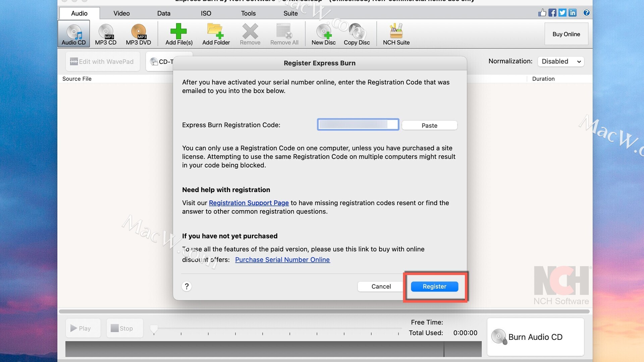Click the playback position slider handle
This screenshot has height=362, width=644.
coord(154,329)
